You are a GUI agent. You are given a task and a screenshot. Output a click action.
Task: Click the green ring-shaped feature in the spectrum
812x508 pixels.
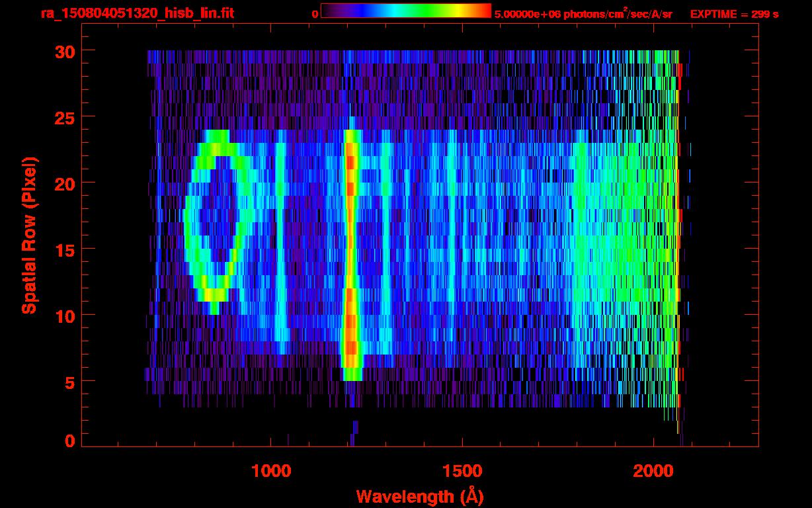click(x=218, y=222)
